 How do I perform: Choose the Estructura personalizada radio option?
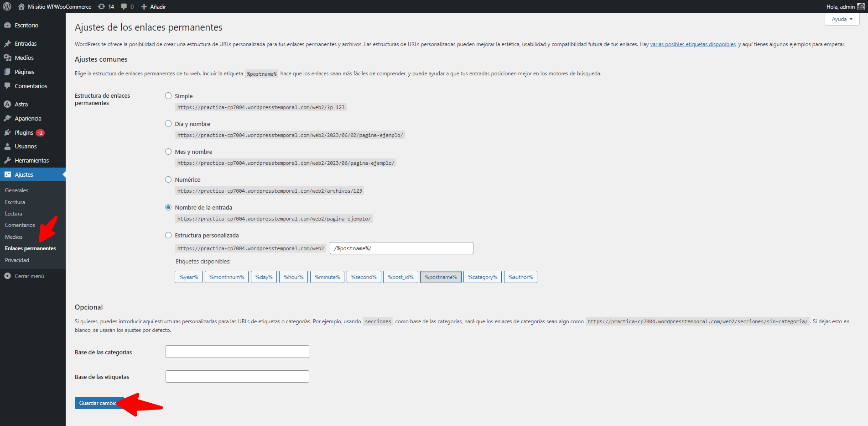168,235
